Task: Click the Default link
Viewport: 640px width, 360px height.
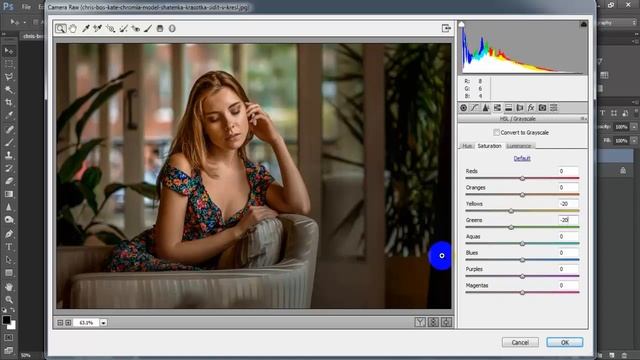Action: pyautogui.click(x=522, y=158)
